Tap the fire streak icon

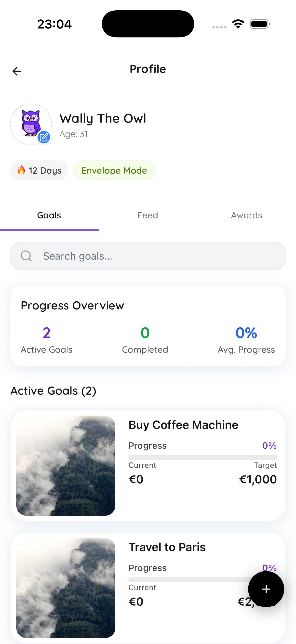point(22,170)
